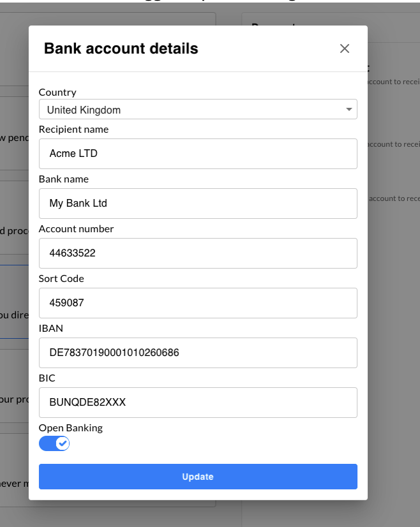Click the Sort Code label

pos(61,279)
